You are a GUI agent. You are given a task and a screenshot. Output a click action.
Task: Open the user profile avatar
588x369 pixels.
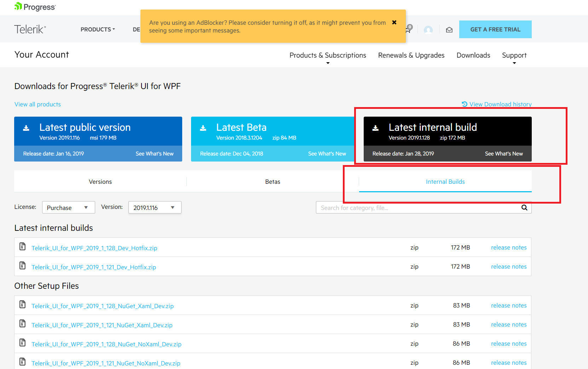click(x=428, y=30)
